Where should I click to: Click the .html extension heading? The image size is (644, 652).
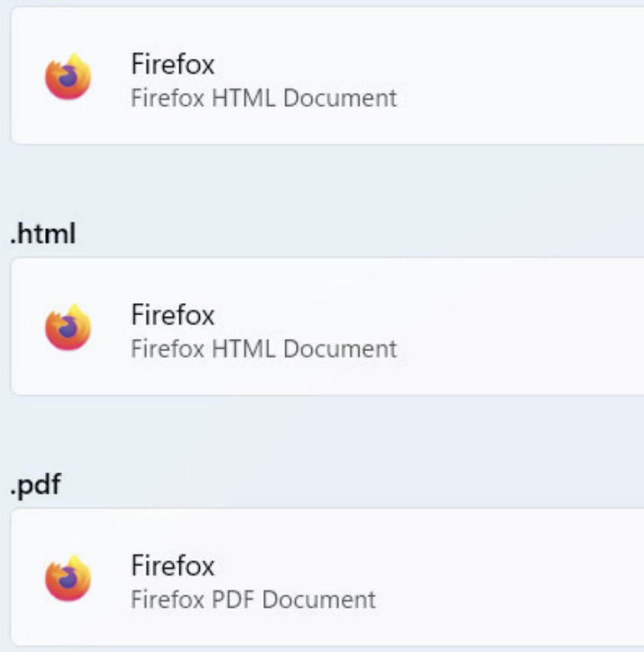(43, 234)
